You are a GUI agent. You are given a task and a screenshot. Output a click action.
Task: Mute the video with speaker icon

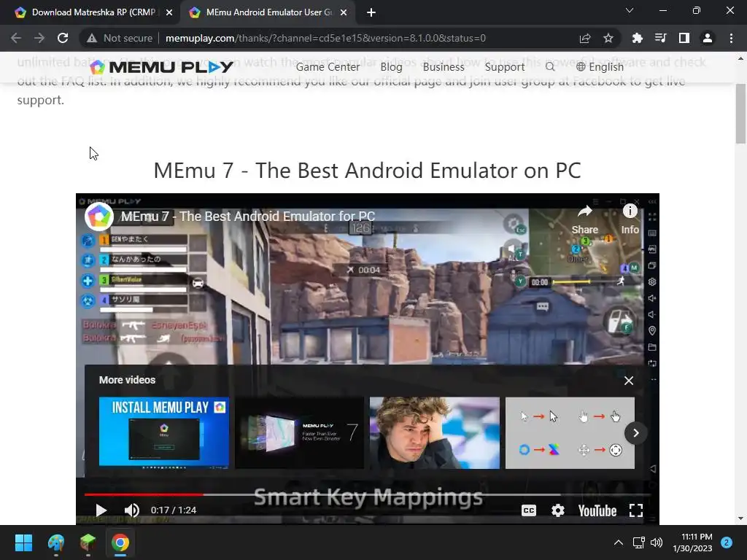(132, 510)
